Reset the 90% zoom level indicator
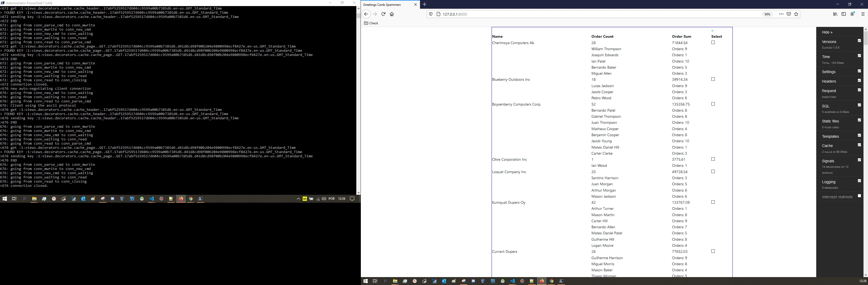The width and height of the screenshot is (868, 285). pos(767,14)
